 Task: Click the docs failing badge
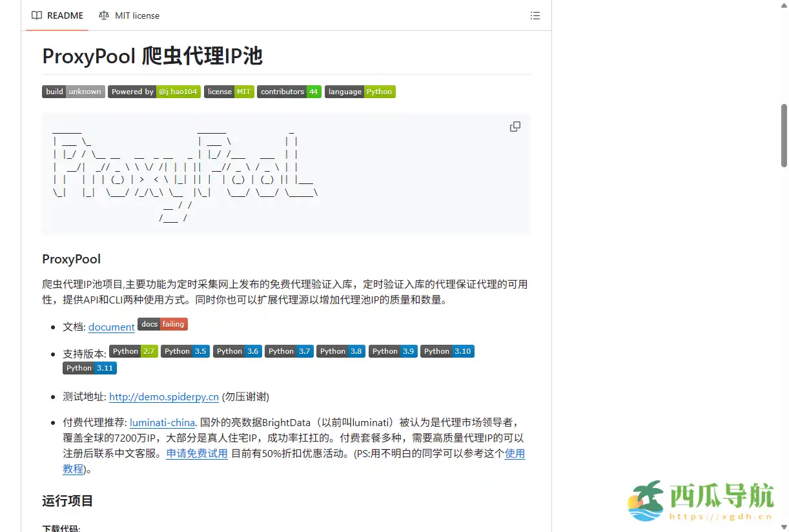coord(162,323)
